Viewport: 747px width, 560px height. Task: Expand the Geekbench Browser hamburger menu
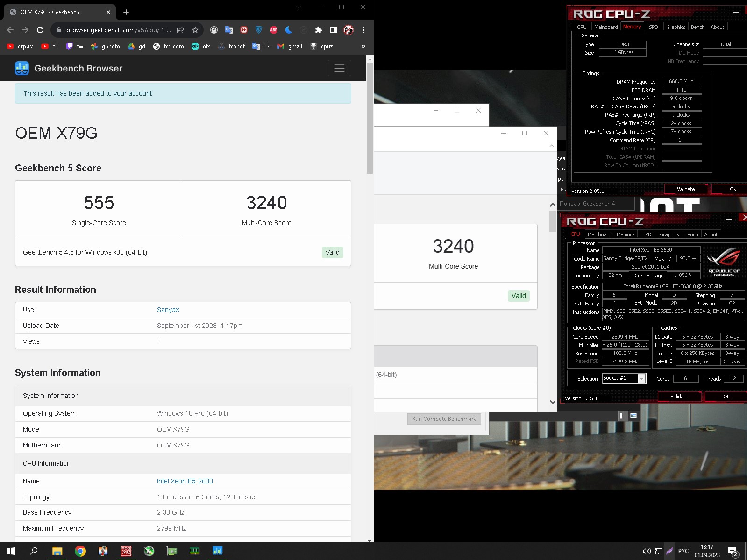pos(340,68)
